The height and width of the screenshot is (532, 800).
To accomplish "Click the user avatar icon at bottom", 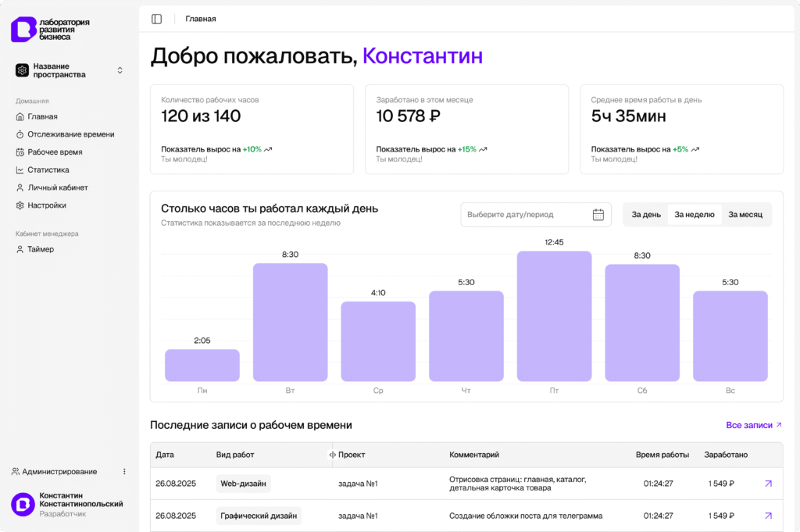I will click(x=23, y=505).
